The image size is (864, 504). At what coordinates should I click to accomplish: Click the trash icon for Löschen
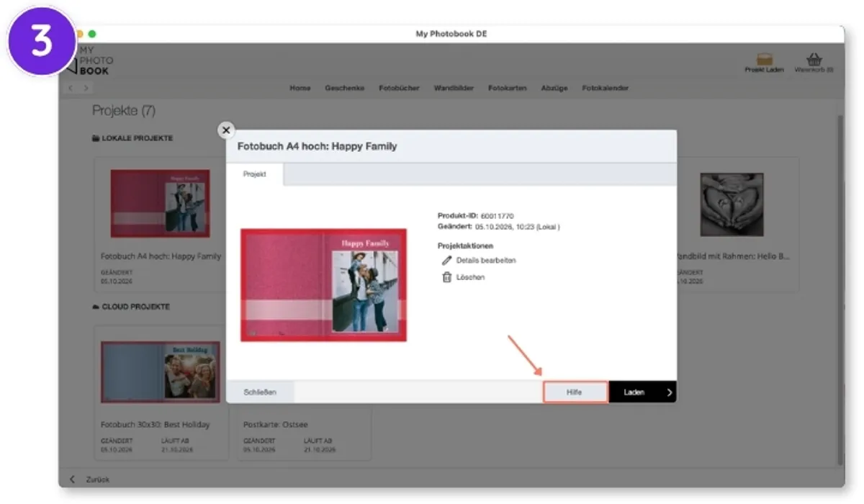pyautogui.click(x=446, y=277)
